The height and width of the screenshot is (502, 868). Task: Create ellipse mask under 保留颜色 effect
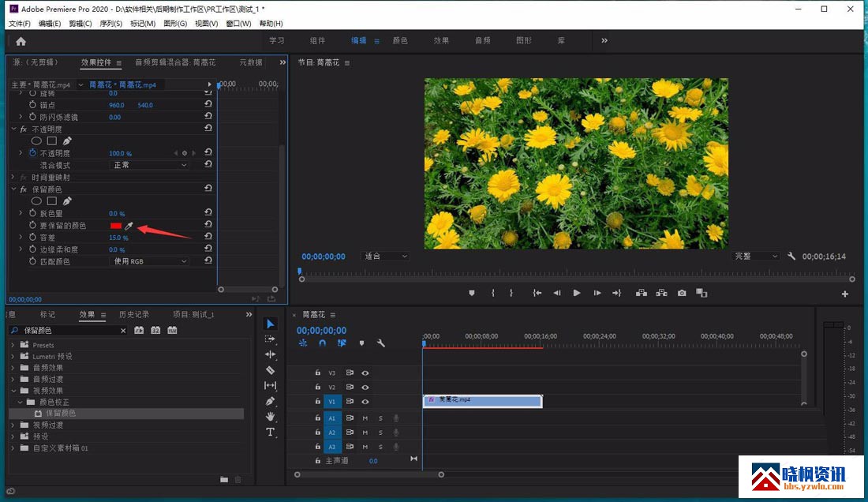click(36, 201)
